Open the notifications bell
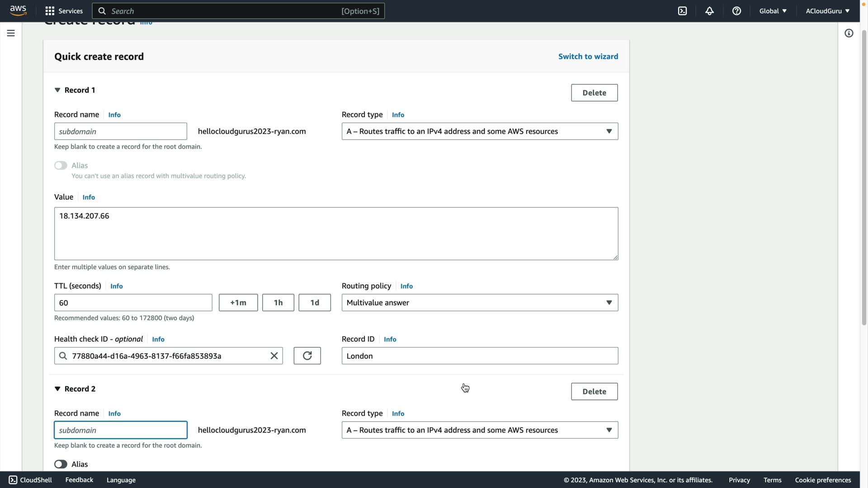868x488 pixels. click(709, 11)
